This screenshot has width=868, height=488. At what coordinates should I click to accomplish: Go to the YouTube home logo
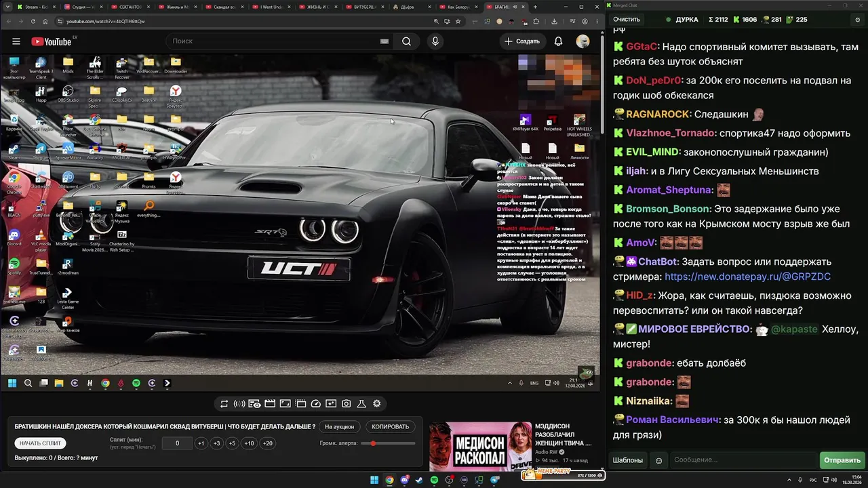click(51, 41)
